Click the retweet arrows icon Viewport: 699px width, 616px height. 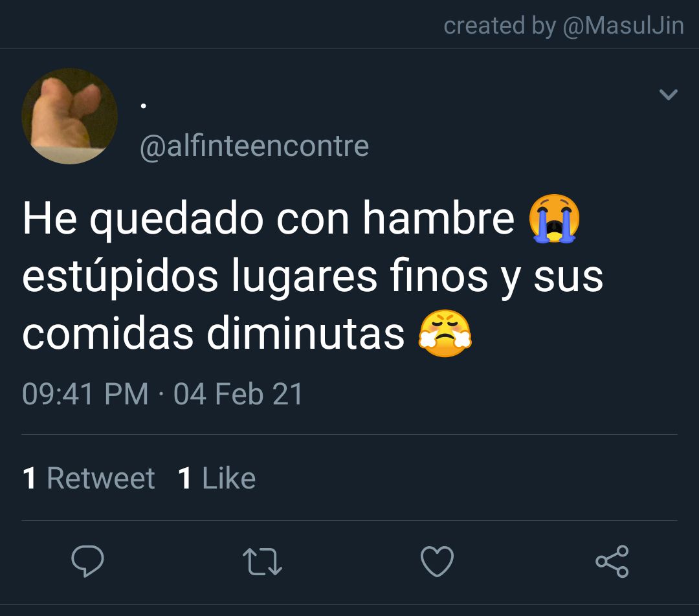click(262, 562)
